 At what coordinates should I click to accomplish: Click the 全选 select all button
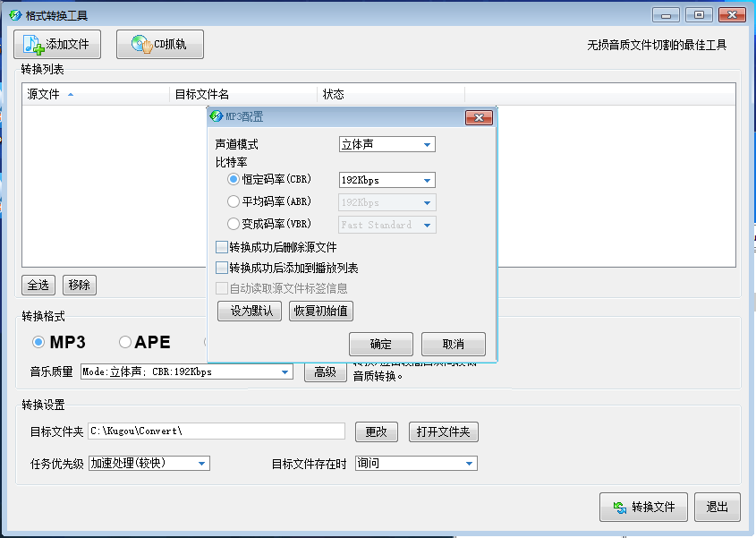38,286
